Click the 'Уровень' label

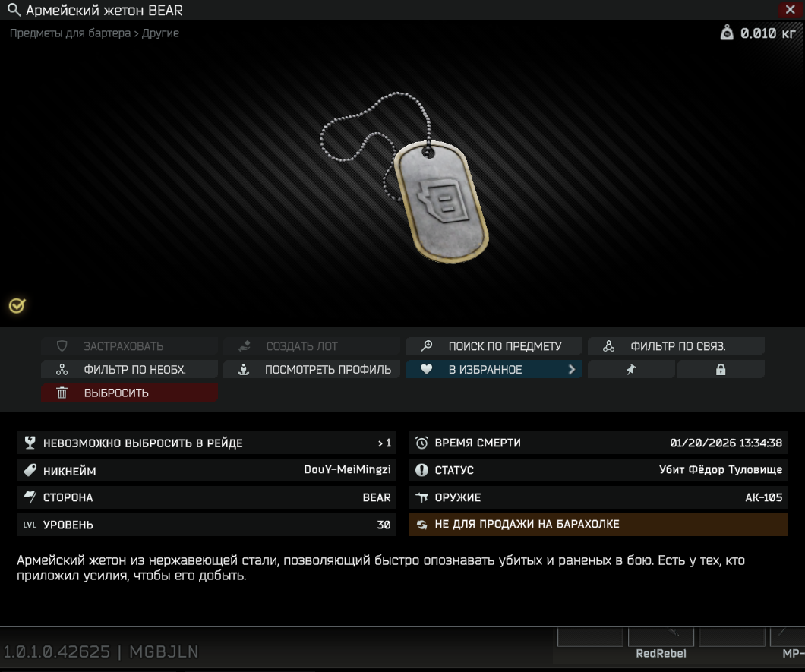(68, 525)
